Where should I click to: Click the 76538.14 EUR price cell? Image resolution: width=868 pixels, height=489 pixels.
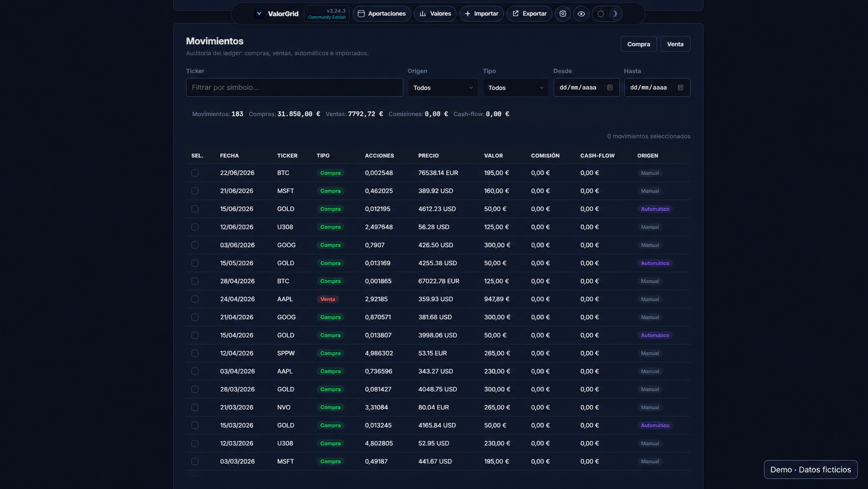[x=438, y=173]
